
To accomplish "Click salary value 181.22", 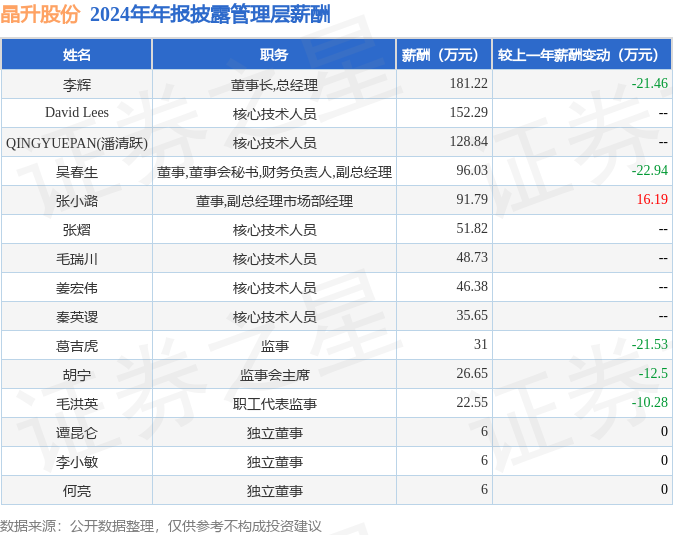I will coord(469,83).
